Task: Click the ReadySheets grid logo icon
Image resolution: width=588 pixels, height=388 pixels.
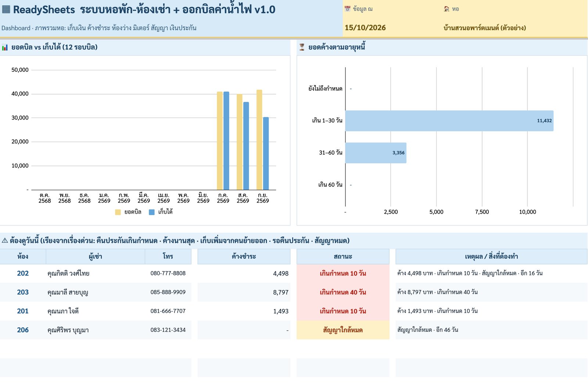Action: tap(6, 9)
